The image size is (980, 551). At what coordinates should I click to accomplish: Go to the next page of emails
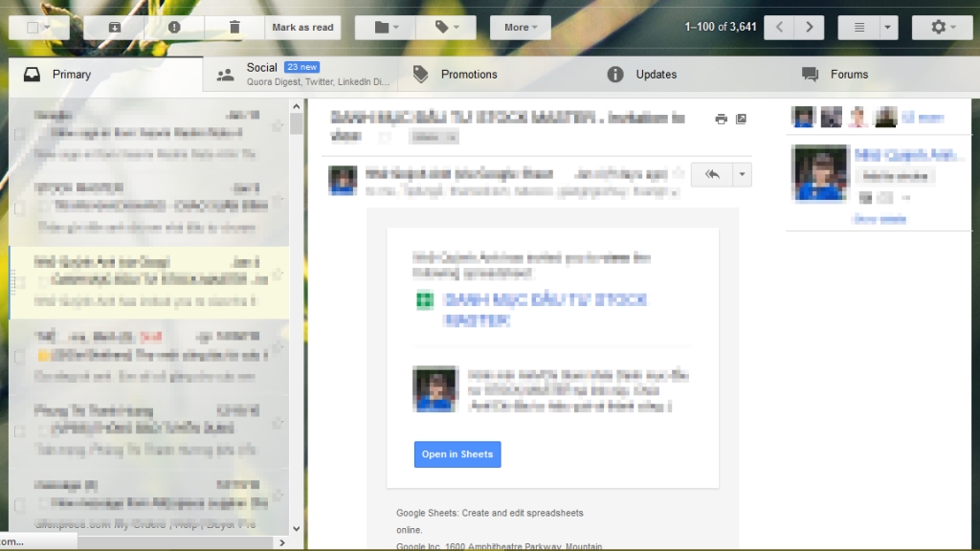[810, 28]
